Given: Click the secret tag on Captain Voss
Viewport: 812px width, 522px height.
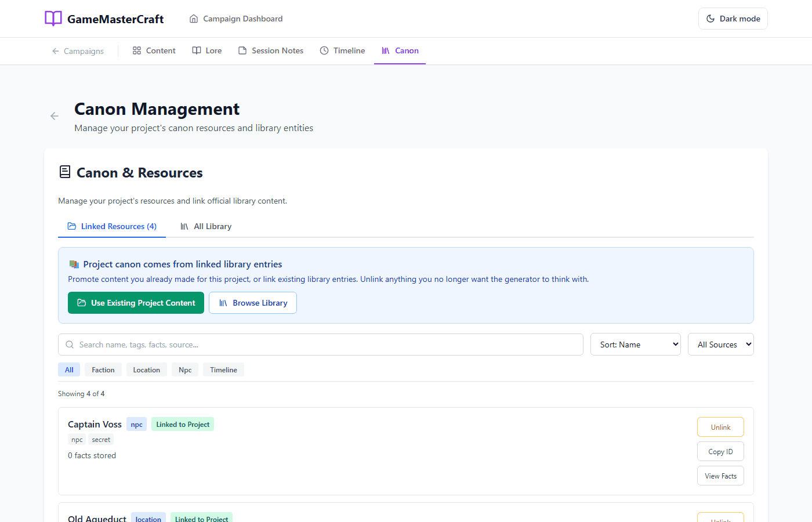Looking at the screenshot, I should [x=101, y=440].
